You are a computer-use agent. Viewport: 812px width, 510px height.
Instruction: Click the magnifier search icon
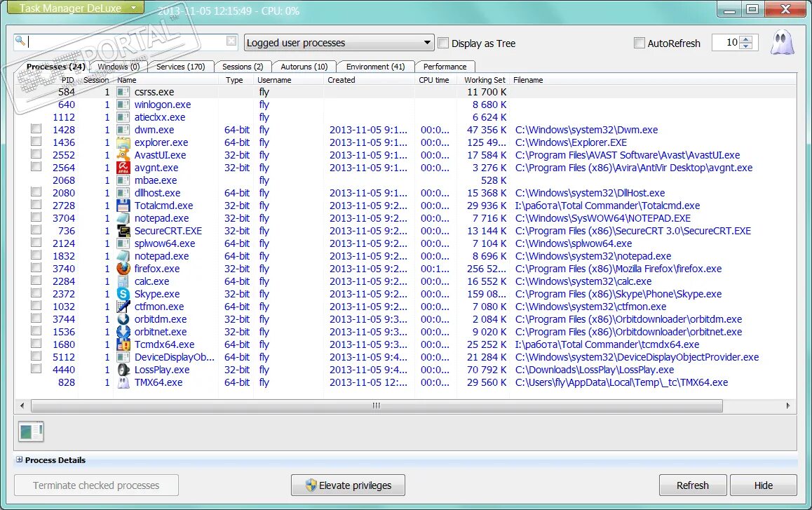coord(20,41)
